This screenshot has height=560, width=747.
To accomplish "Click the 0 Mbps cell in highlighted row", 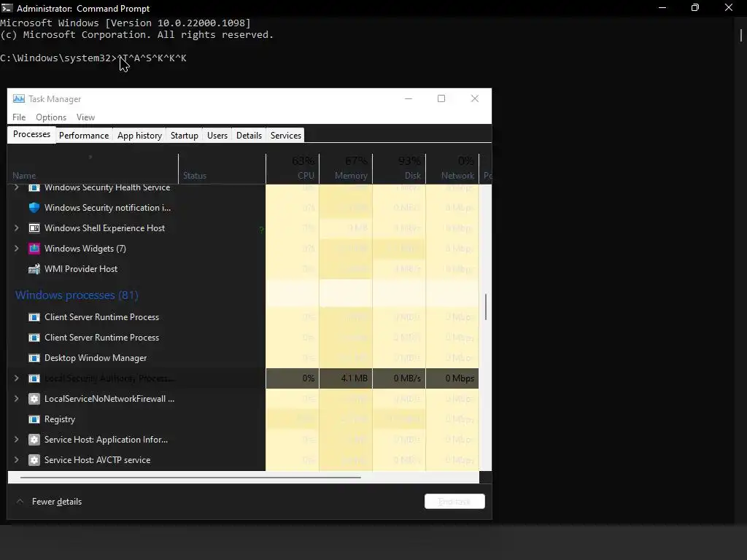I will [452, 378].
